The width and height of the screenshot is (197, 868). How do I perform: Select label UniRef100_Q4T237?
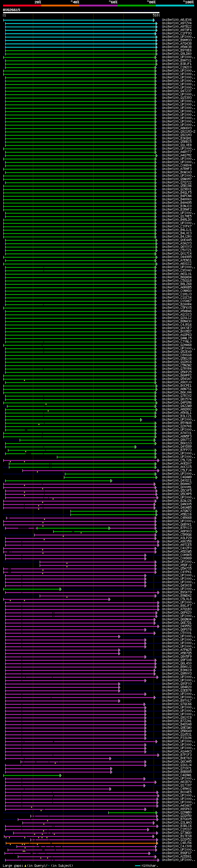pyautogui.click(x=177, y=91)
